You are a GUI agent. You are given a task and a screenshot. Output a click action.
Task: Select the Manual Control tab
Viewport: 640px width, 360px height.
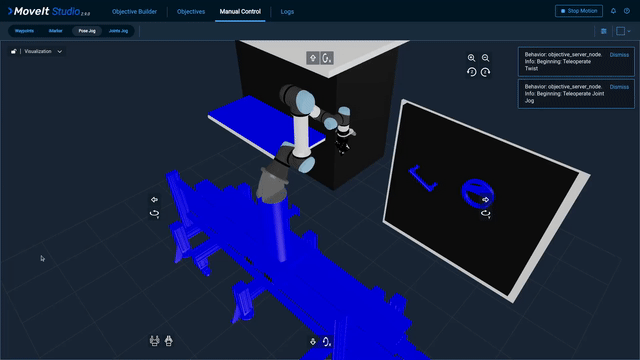[x=240, y=11]
